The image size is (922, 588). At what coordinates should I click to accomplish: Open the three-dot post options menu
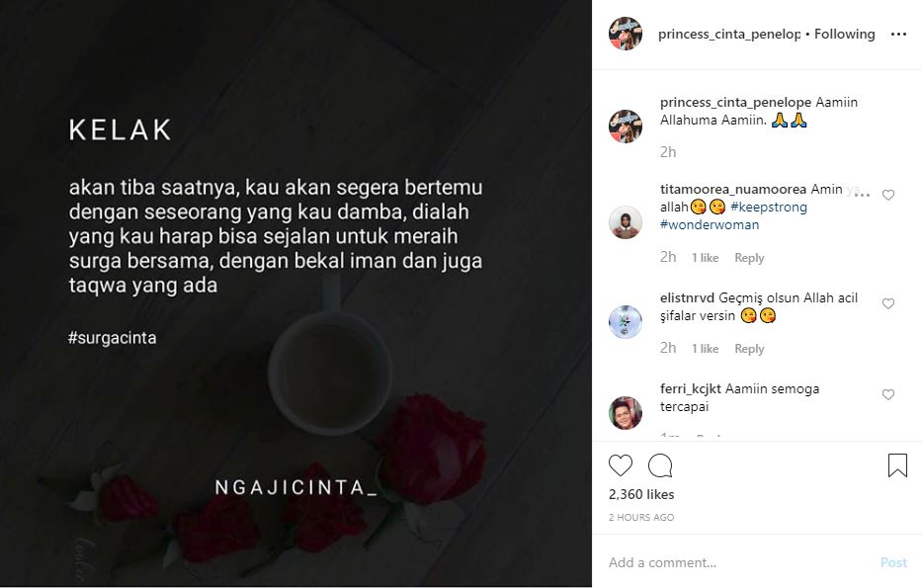click(898, 35)
